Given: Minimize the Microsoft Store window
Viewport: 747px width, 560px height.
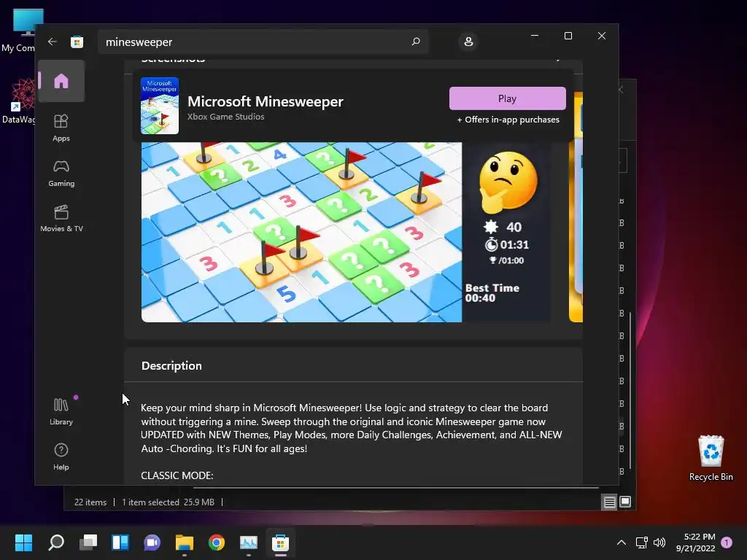Looking at the screenshot, I should [x=535, y=36].
